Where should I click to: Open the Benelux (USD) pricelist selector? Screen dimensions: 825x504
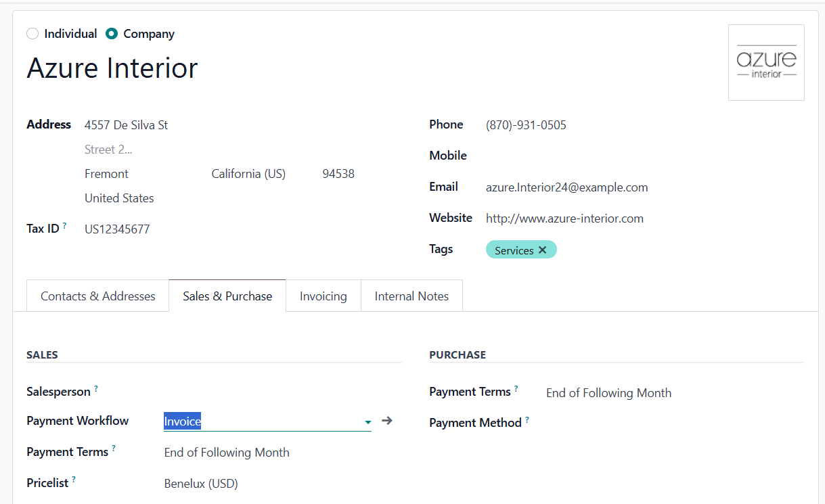[x=200, y=483]
